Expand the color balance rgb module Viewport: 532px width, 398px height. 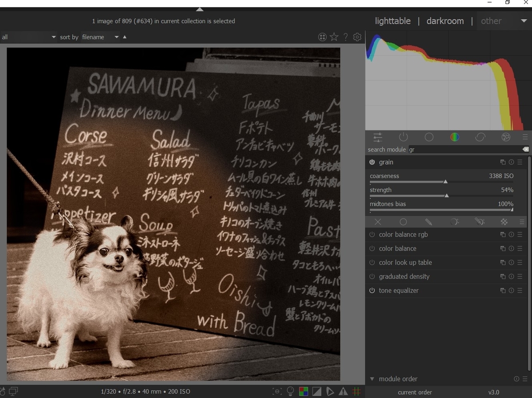pyautogui.click(x=403, y=234)
